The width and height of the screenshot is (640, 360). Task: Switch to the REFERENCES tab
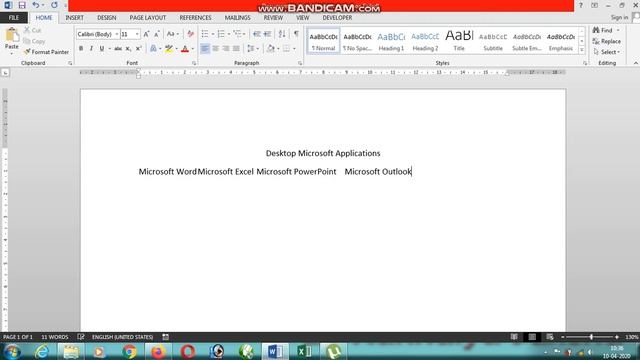tap(196, 18)
